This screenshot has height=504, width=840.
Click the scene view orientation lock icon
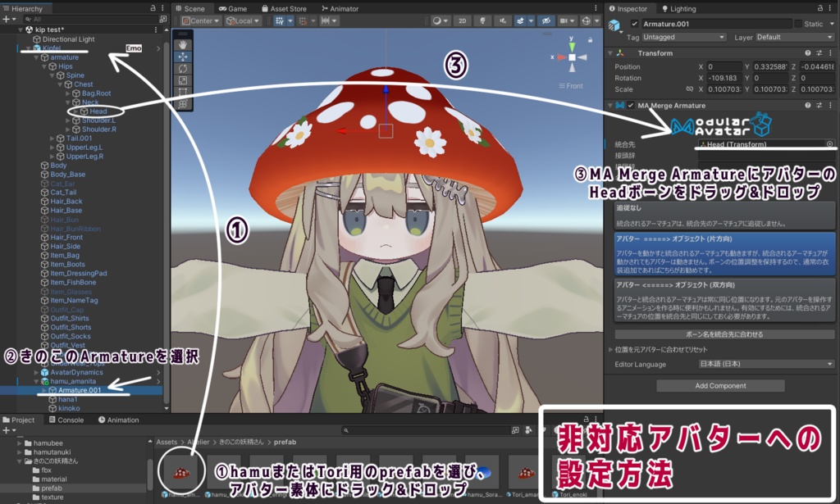[x=591, y=40]
